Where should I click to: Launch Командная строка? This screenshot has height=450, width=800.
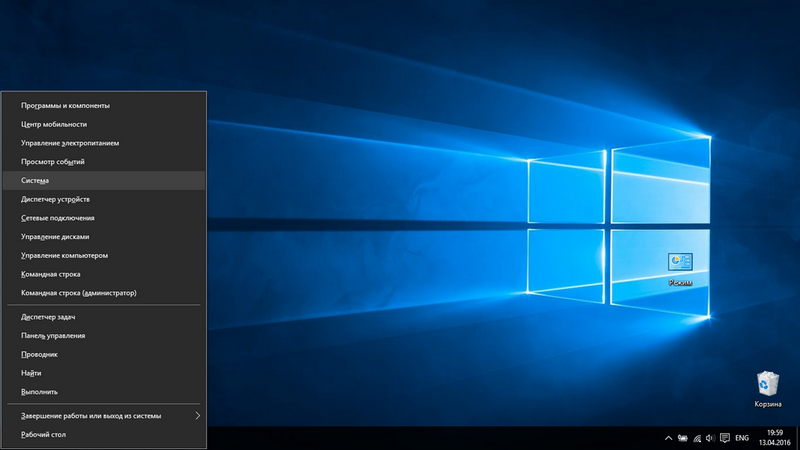coord(104,274)
